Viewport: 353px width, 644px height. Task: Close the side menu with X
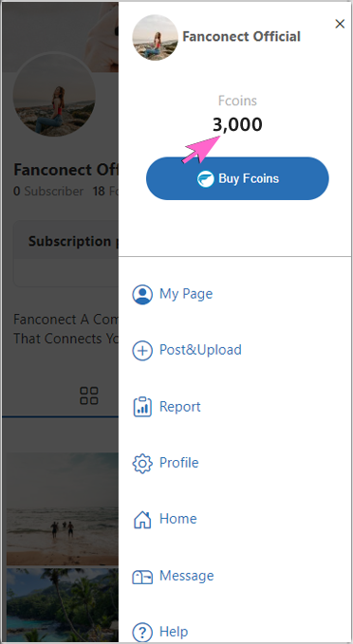pos(340,25)
